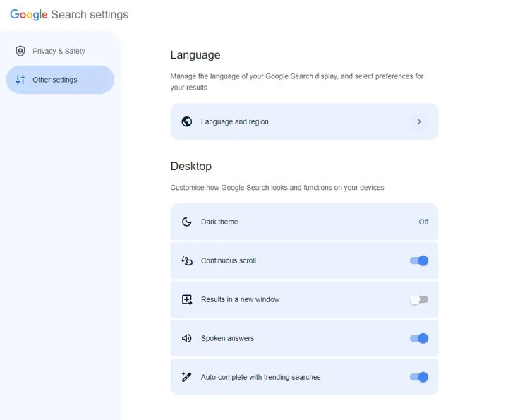Click the moon icon for Dark theme
The width and height of the screenshot is (508, 420).
[x=187, y=222]
